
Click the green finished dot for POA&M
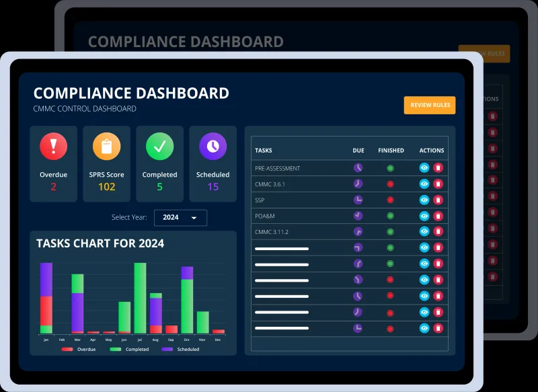[390, 216]
